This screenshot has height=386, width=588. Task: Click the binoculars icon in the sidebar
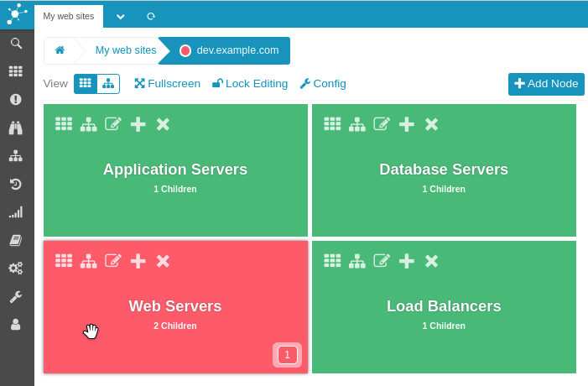click(15, 128)
